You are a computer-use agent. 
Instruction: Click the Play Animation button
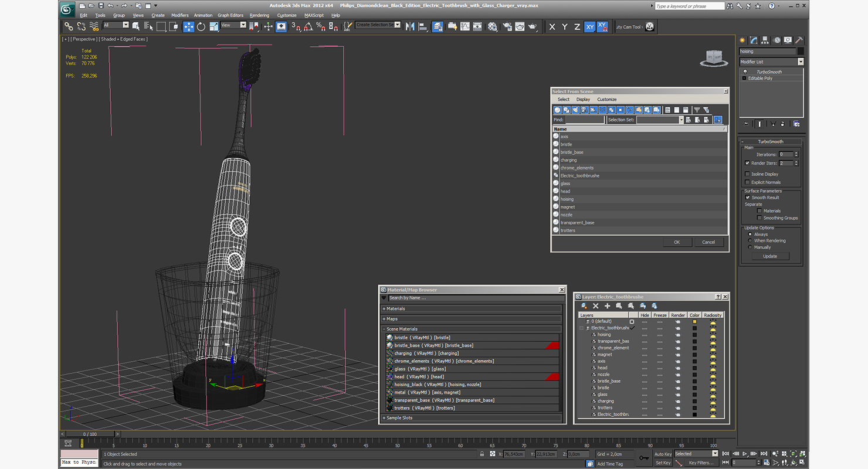(x=745, y=454)
